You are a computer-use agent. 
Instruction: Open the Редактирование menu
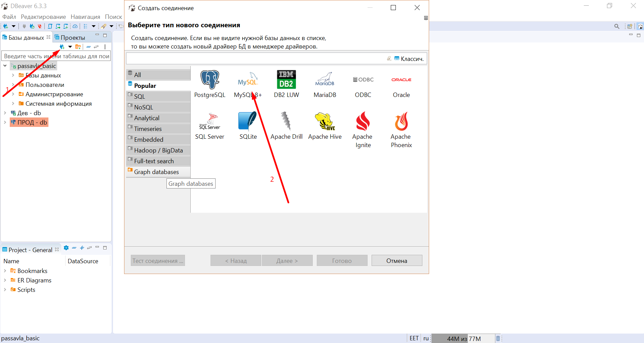[x=43, y=17]
